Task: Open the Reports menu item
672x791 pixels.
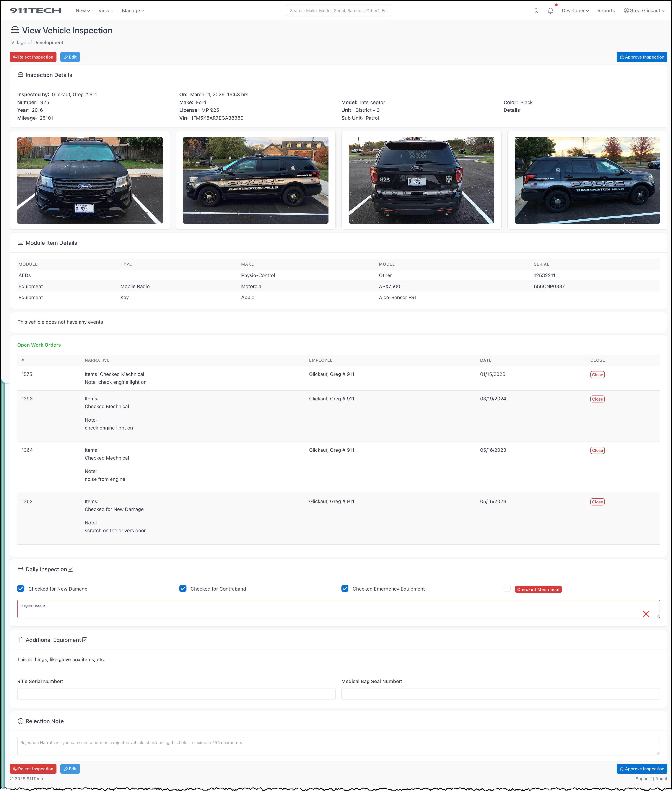Action: 606,11
